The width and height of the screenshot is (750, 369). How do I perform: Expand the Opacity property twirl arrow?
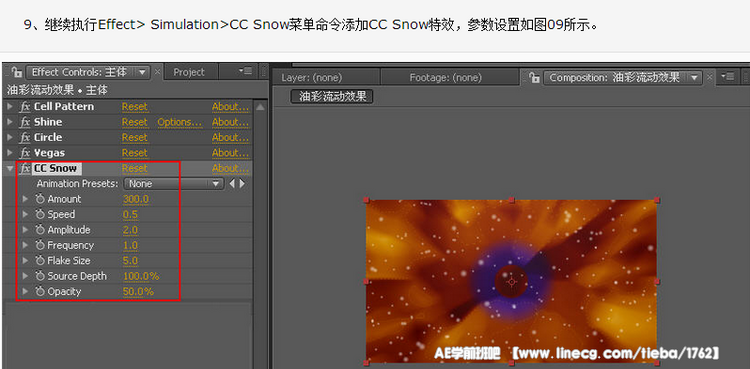point(26,291)
